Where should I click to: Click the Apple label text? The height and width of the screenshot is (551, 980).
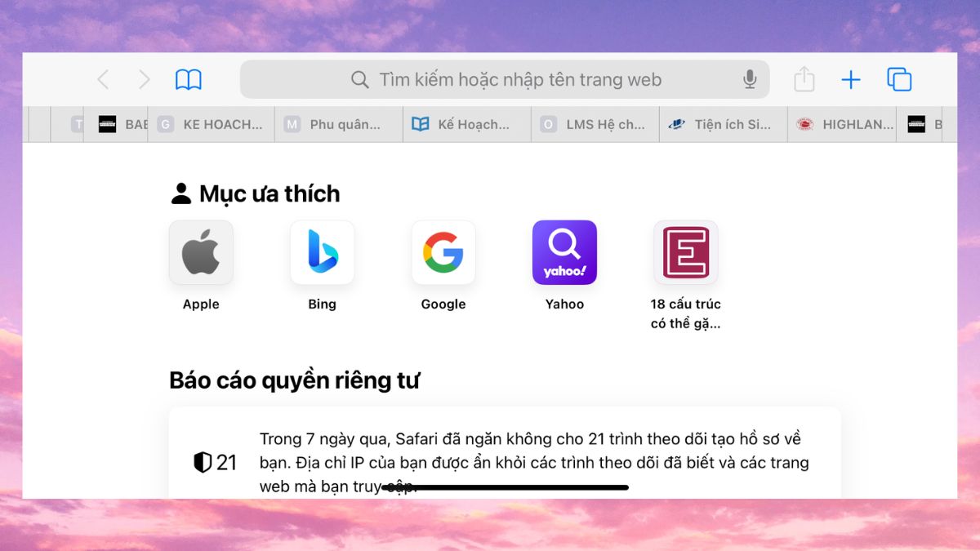pos(201,304)
